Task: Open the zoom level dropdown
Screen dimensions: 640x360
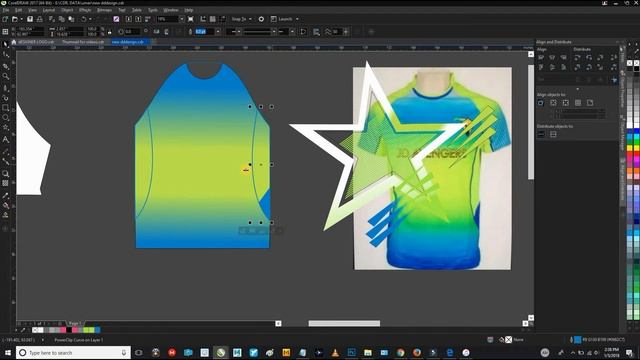Action: (x=182, y=19)
